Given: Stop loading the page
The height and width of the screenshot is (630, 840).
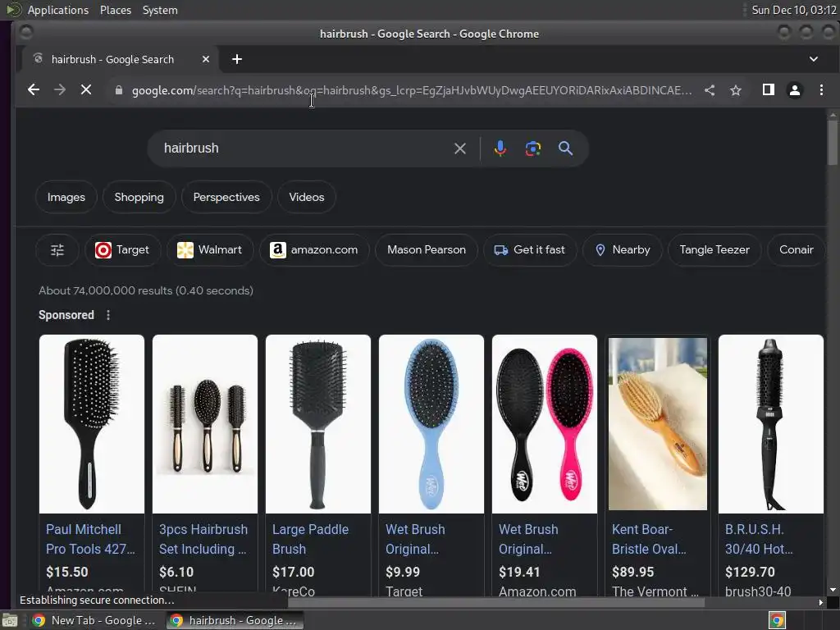Looking at the screenshot, I should [x=85, y=90].
